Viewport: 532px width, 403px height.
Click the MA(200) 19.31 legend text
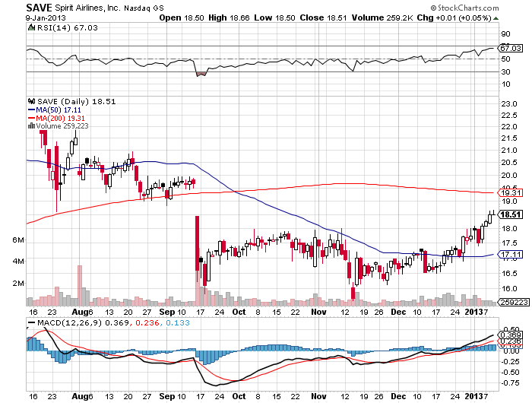coord(60,118)
